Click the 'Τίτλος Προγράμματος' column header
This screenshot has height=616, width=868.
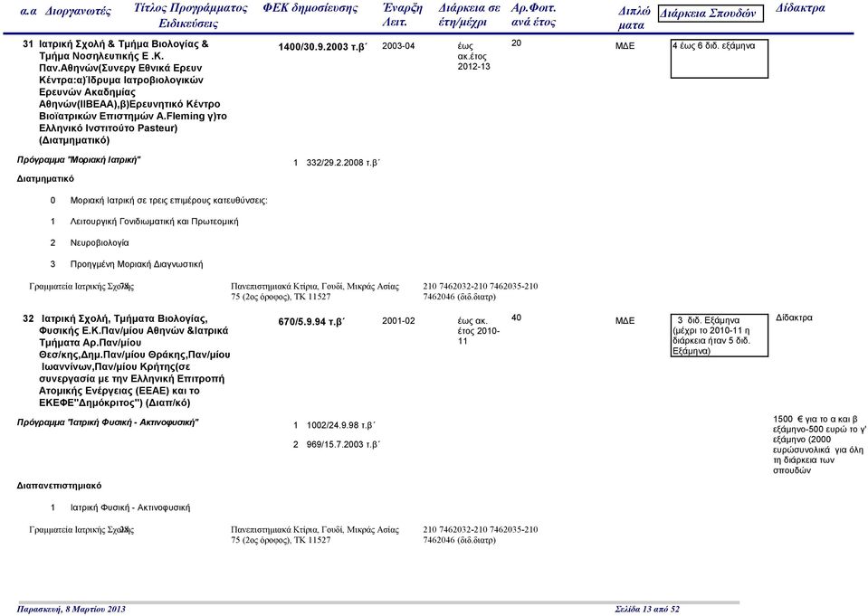(190, 8)
